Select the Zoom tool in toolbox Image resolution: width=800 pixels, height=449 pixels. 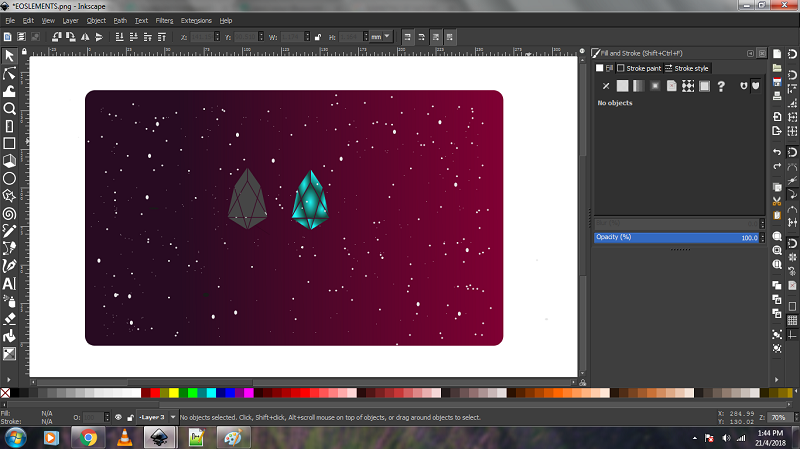tap(9, 109)
